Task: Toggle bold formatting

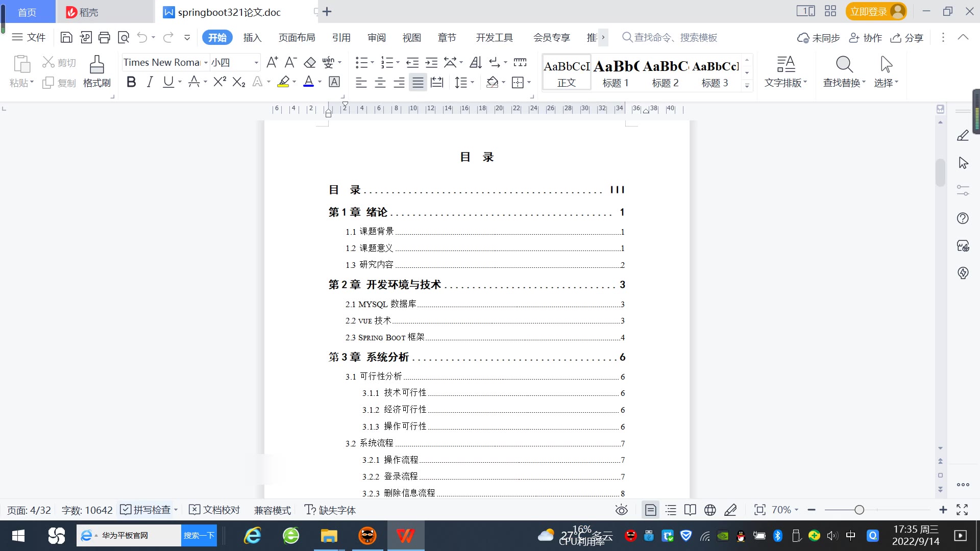Action: pos(131,82)
